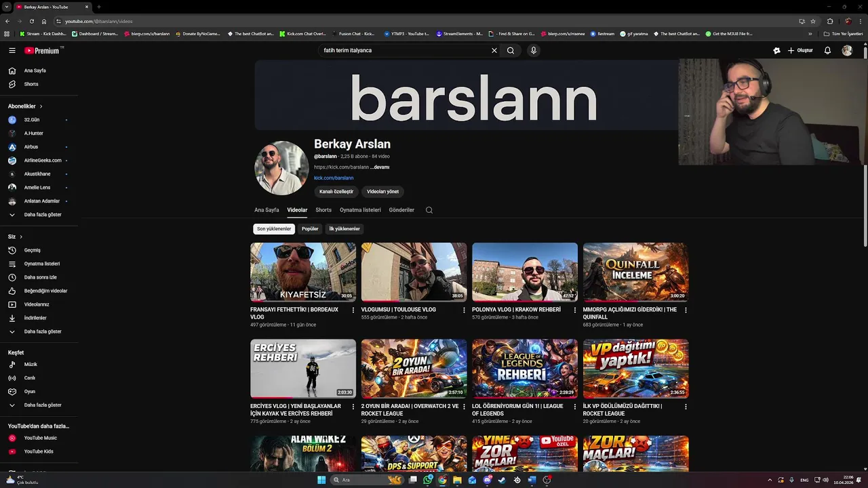Open options for VLOGUMSU TOULOUSE VLOG video
The height and width of the screenshot is (488, 868).
[x=464, y=310]
